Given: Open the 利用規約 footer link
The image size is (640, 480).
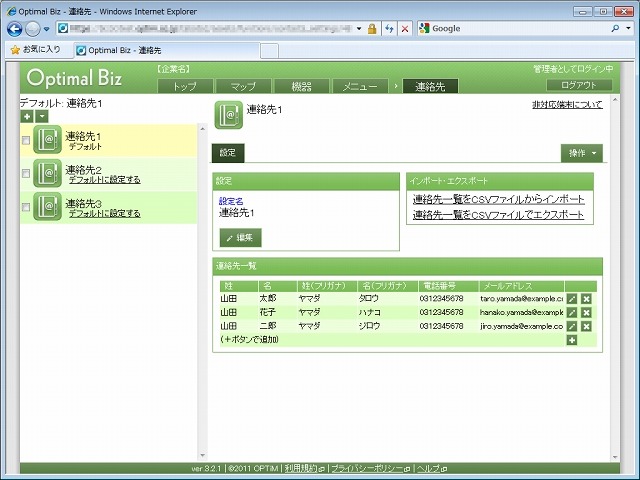Looking at the screenshot, I should [x=304, y=468].
